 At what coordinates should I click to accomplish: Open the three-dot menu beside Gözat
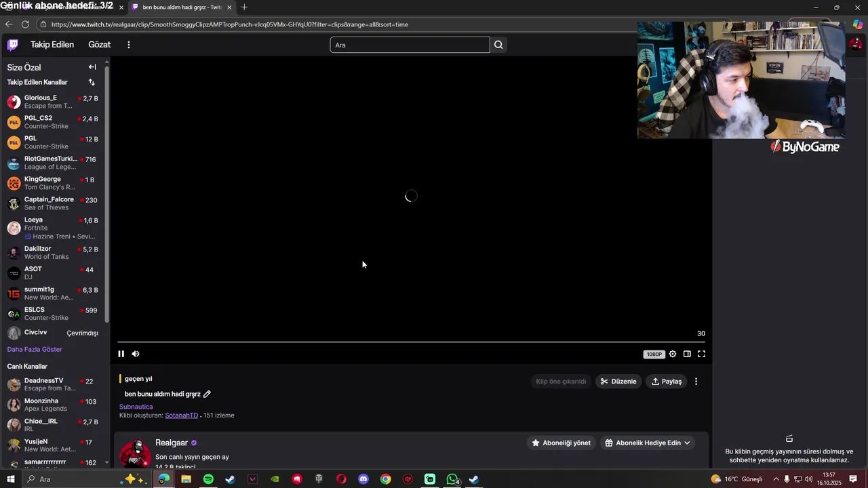[x=129, y=45]
